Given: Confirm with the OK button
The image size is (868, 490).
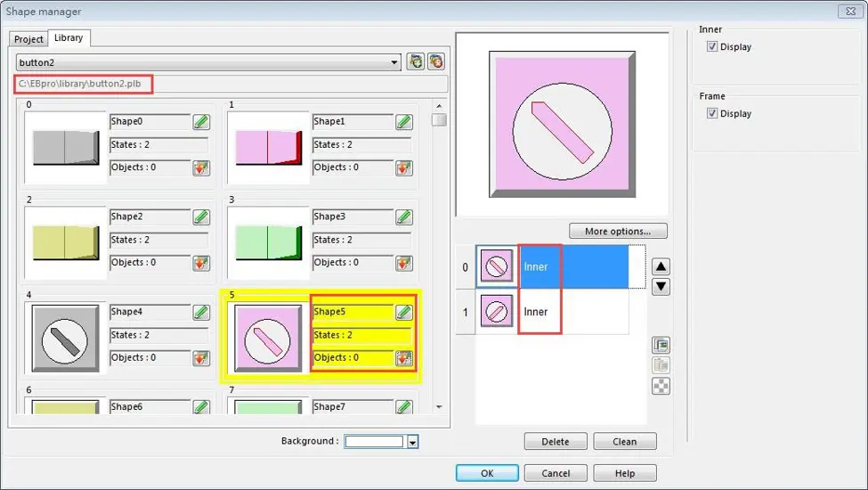Looking at the screenshot, I should (x=487, y=473).
